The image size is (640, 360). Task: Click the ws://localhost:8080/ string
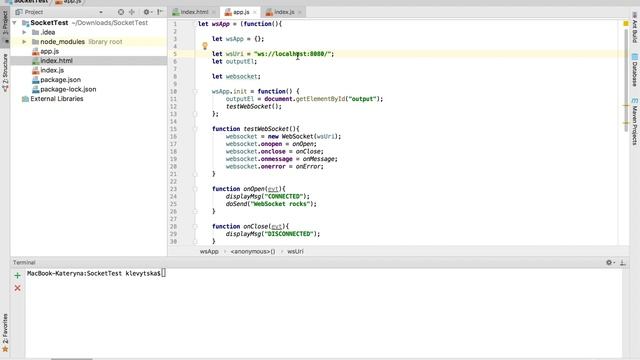(292, 54)
